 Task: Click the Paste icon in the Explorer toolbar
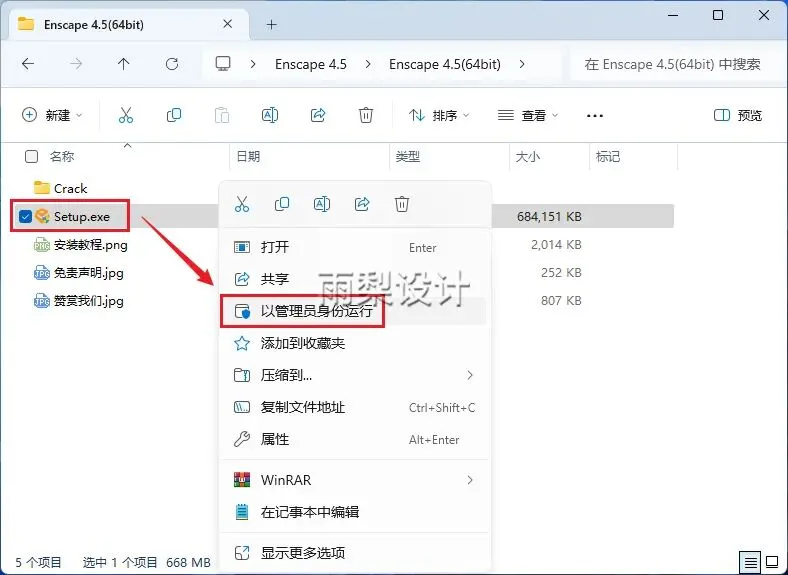pos(222,115)
